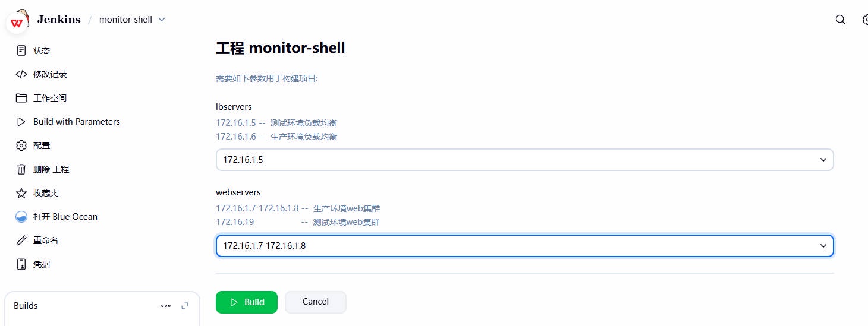
Task: Click the Build with Parameters play icon
Action: coord(21,122)
